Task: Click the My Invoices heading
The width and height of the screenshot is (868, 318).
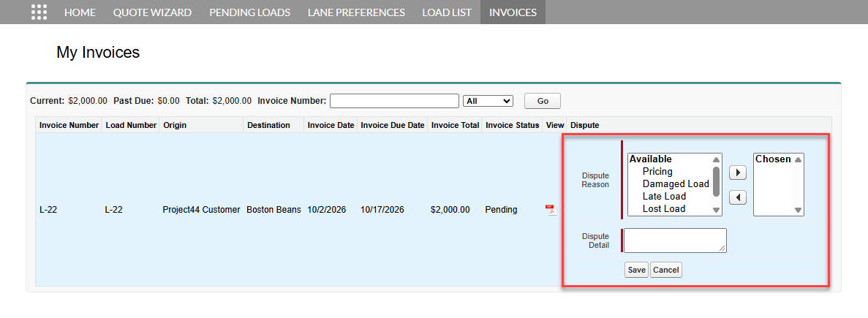Action: 98,53
